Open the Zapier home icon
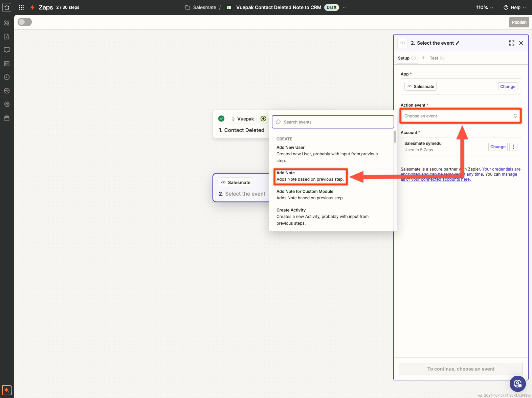Viewport: 532px width, 398px height. tap(7, 7)
